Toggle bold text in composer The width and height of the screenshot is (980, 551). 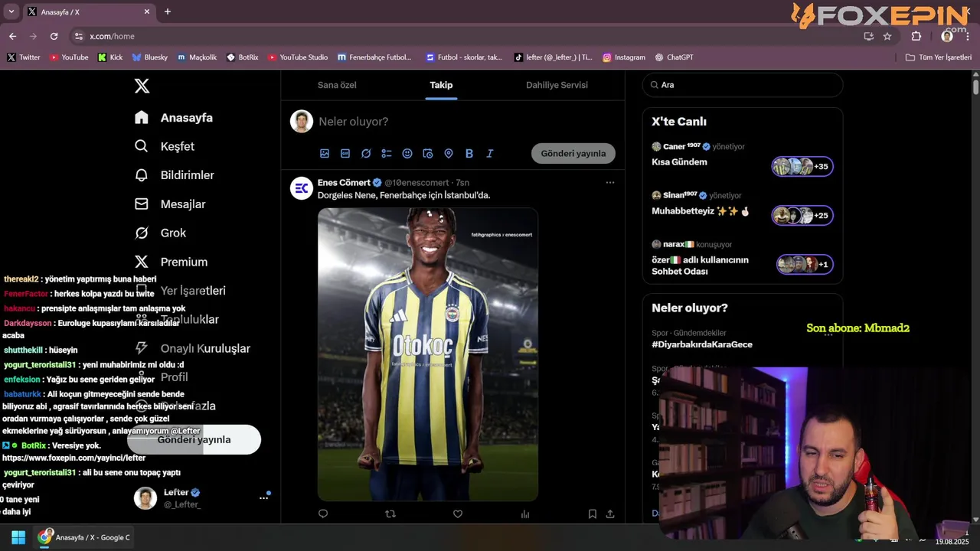pyautogui.click(x=469, y=154)
